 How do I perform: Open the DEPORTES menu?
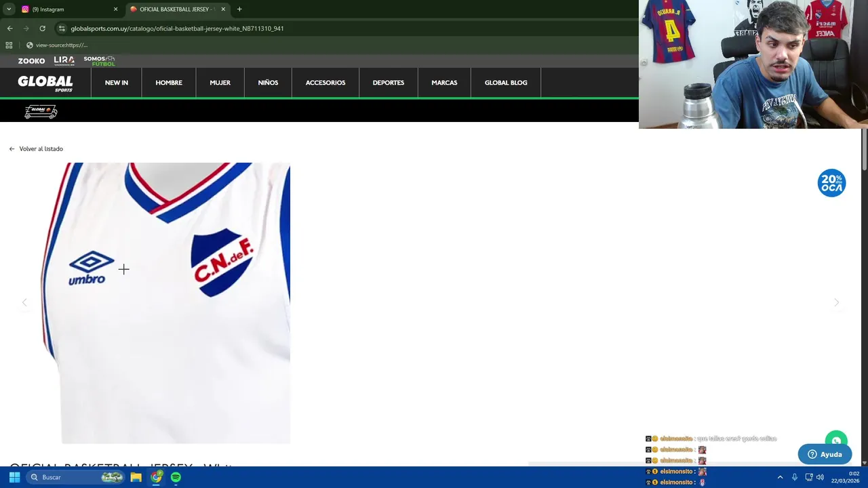[x=389, y=83]
